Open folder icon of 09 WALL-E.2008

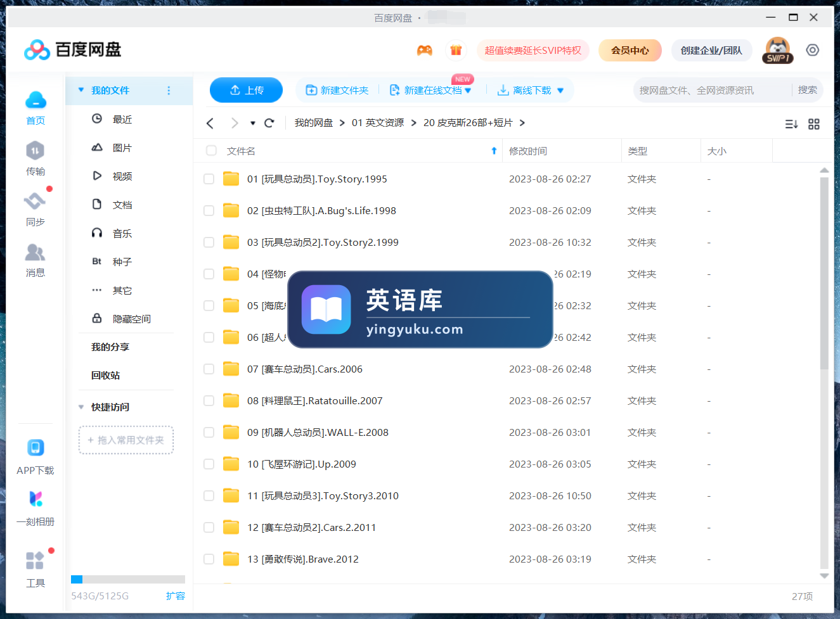(231, 432)
